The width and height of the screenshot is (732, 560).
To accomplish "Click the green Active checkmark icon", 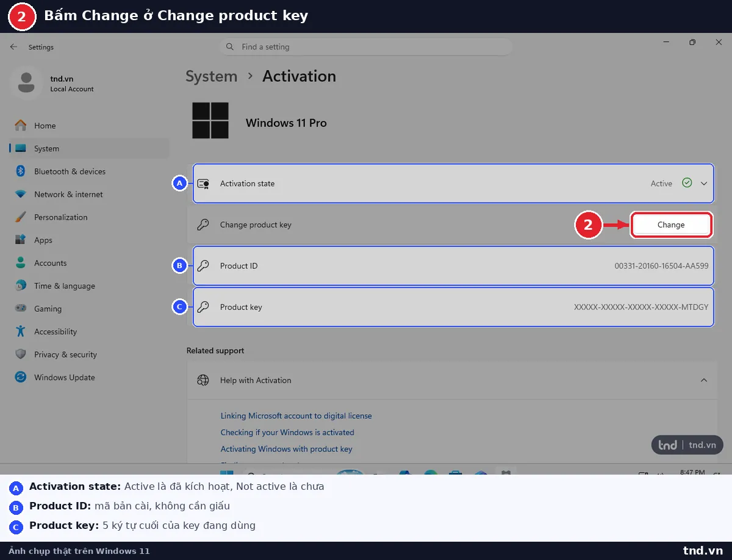I will [687, 182].
